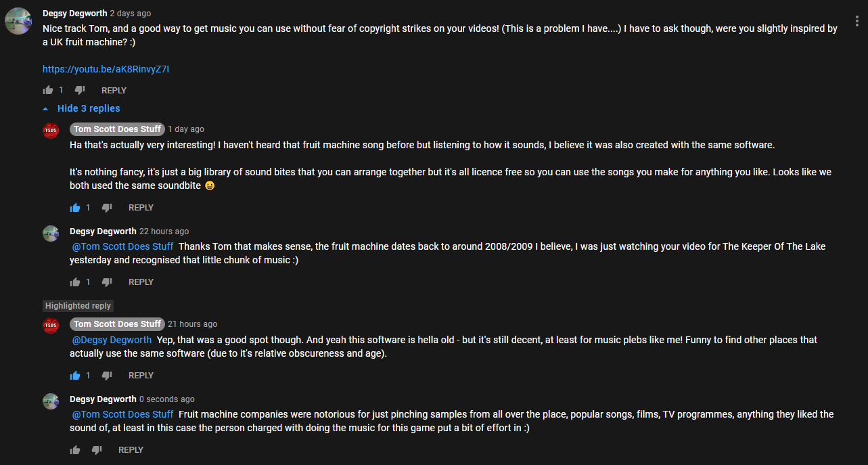Dislike Degsy Degworth's top-level comment
The image size is (868, 465).
click(80, 90)
